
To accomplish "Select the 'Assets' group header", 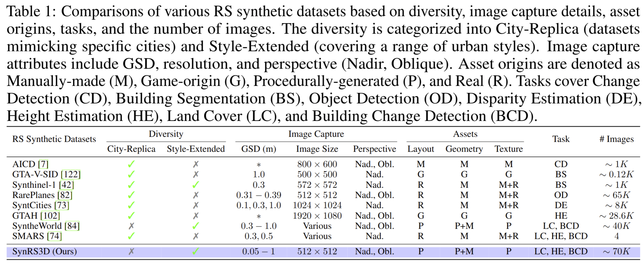I will click(x=465, y=134).
